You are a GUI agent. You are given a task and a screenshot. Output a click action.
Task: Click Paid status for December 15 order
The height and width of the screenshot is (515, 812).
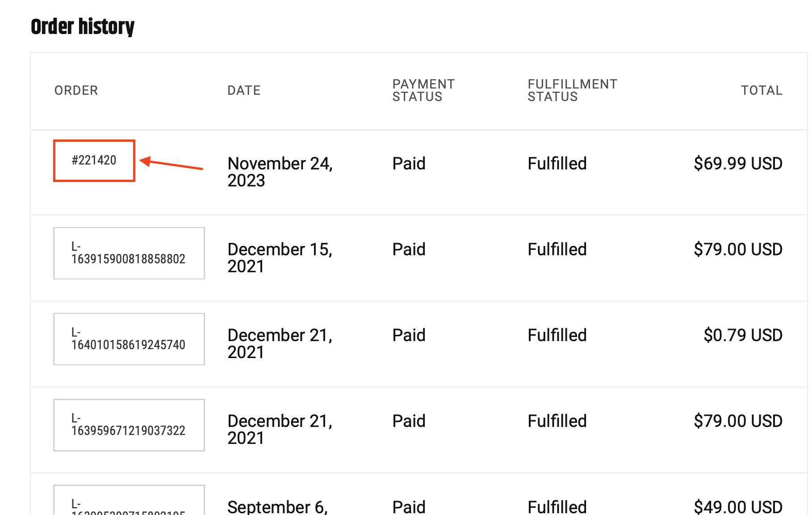409,249
